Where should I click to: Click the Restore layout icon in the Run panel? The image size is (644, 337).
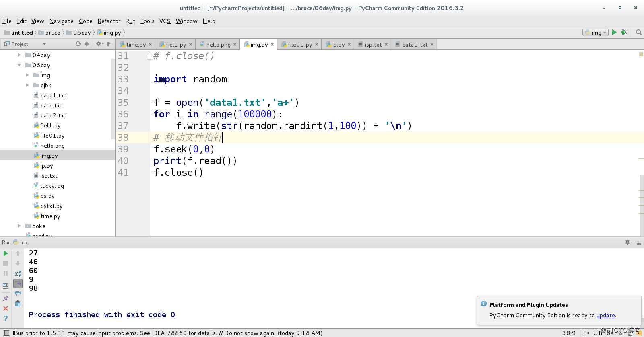coord(6,286)
